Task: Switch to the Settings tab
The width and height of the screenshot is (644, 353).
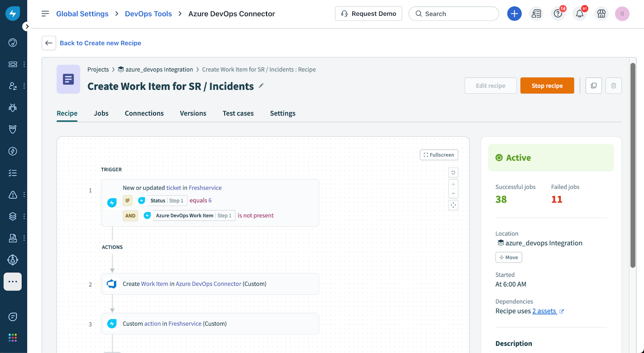Action: tap(283, 114)
